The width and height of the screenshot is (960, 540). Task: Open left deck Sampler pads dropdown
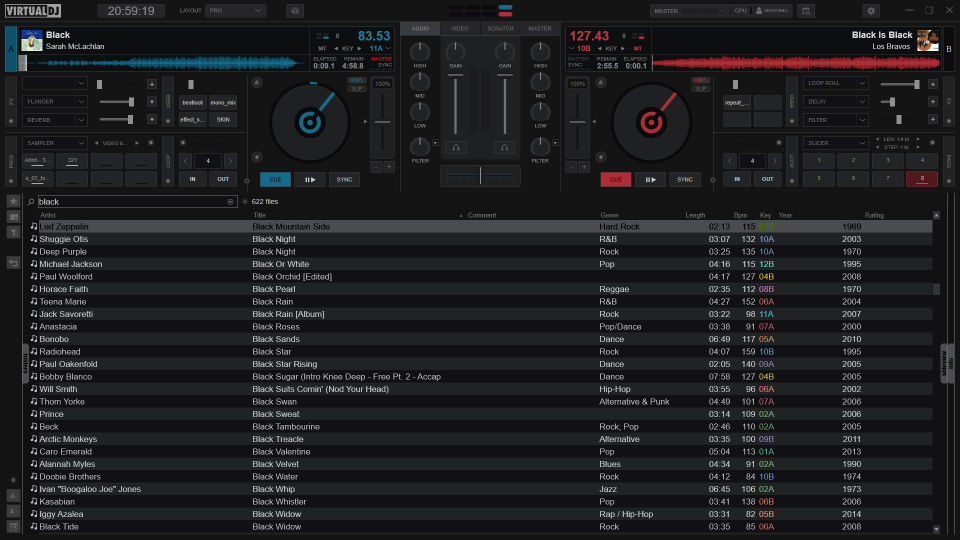(x=54, y=143)
